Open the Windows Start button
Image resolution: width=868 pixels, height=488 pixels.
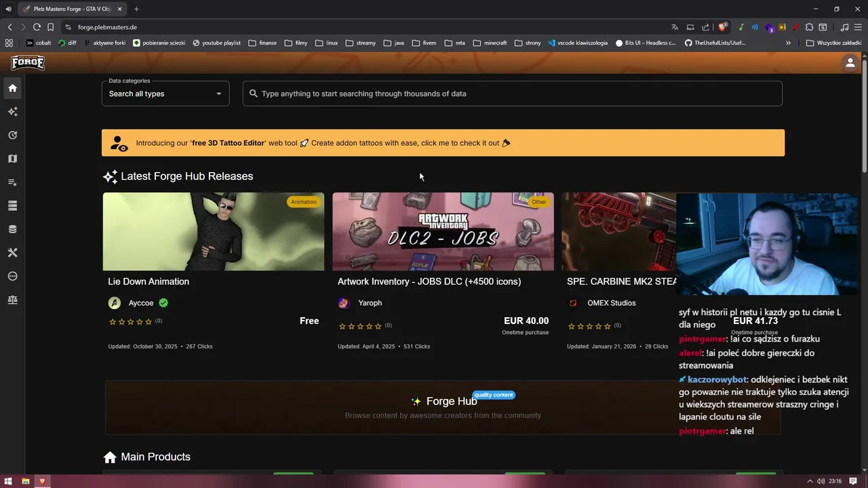[x=8, y=481]
